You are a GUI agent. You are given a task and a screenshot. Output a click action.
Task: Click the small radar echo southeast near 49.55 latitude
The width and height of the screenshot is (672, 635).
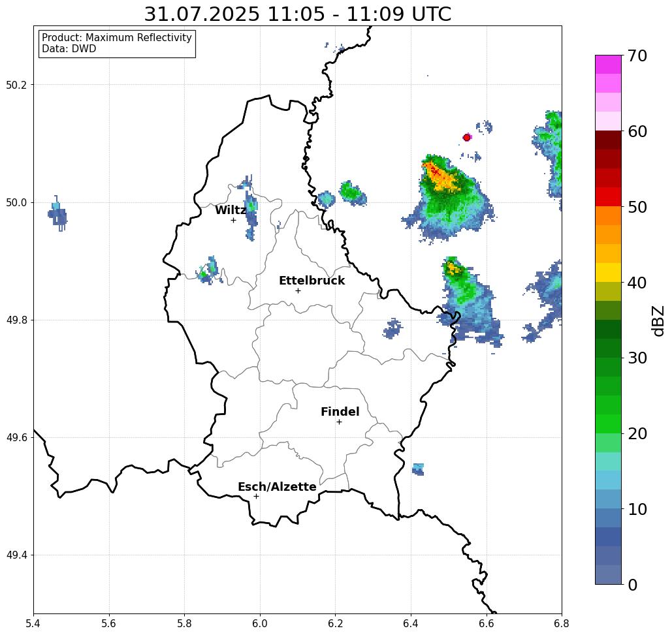418,469
